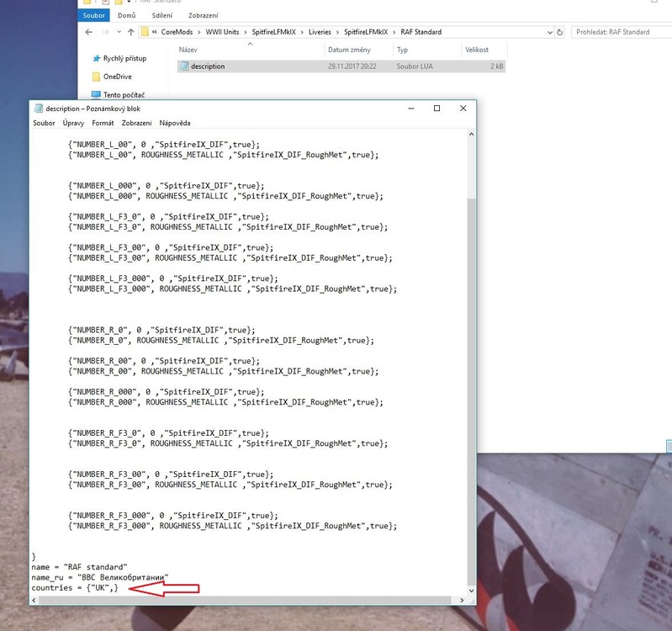Close the description Notepad window

point(463,109)
